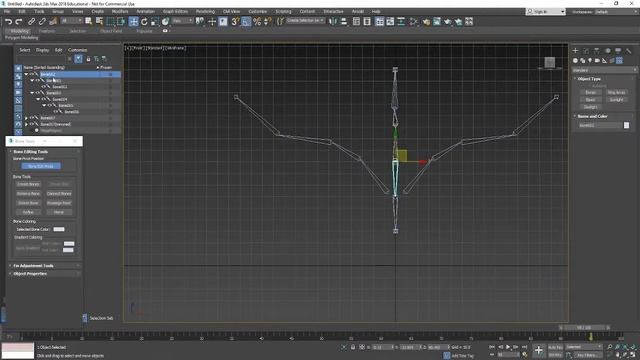Open the Workspaces dropdown
The width and height of the screenshot is (640, 360).
pyautogui.click(x=615, y=12)
